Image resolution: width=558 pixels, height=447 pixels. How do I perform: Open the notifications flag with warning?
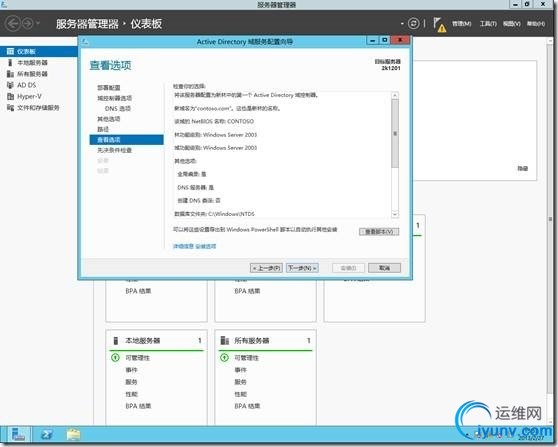(439, 25)
